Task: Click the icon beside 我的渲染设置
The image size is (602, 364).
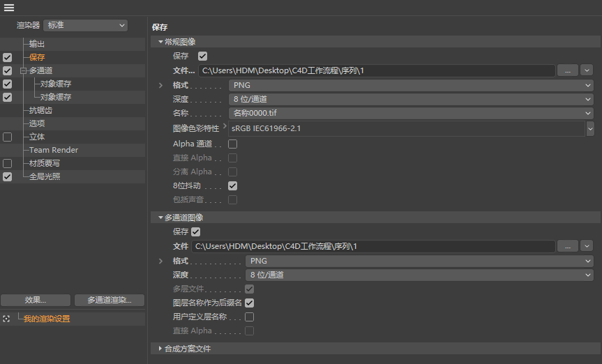Action: click(x=6, y=319)
